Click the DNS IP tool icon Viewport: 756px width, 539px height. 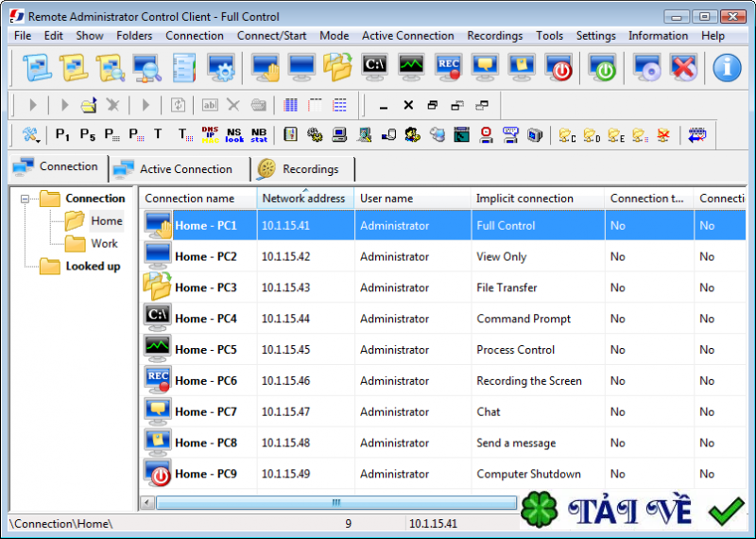point(210,135)
